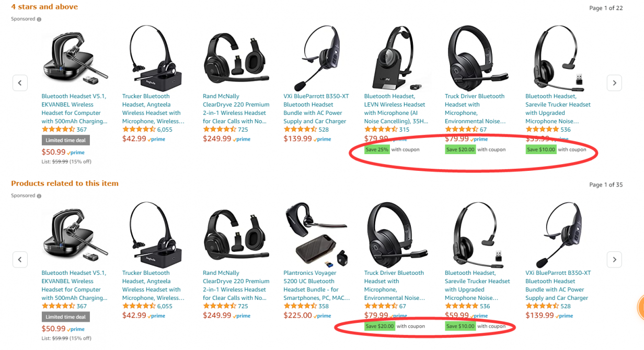Screen dimensions: 644x350
Task: Open the bottom-row Truck Driver Bluetooth headset image
Action: pos(395,234)
